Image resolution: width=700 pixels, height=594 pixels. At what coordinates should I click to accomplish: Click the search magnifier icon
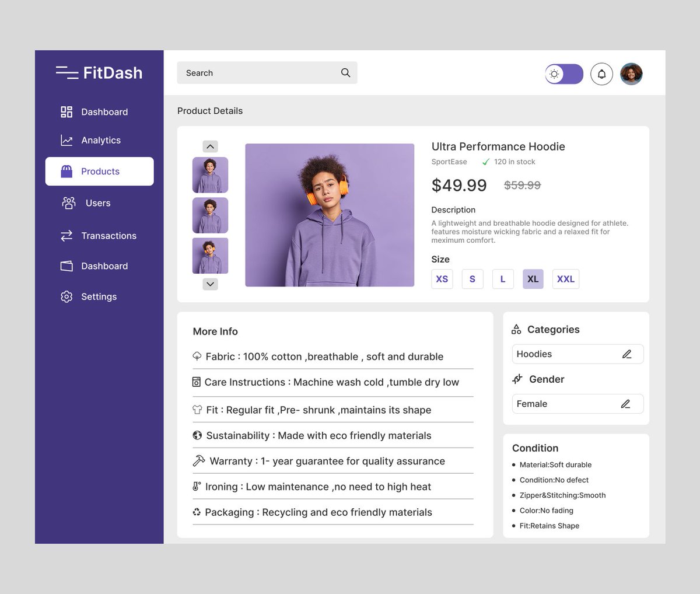point(345,73)
